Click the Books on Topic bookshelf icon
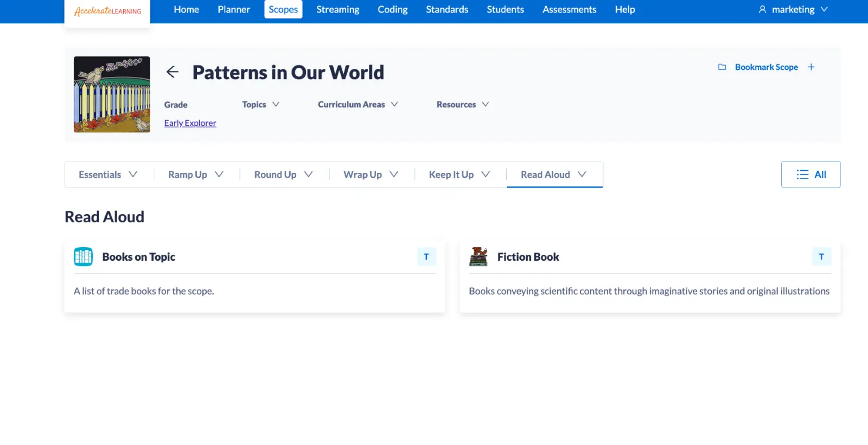Viewport: 868px width, 445px height. (x=84, y=257)
